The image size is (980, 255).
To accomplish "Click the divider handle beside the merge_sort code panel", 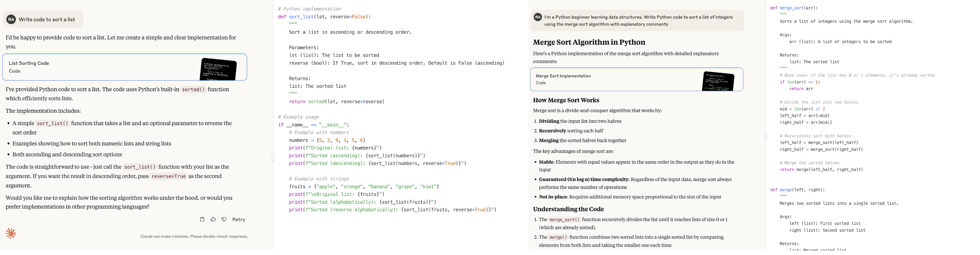I will (766, 137).
